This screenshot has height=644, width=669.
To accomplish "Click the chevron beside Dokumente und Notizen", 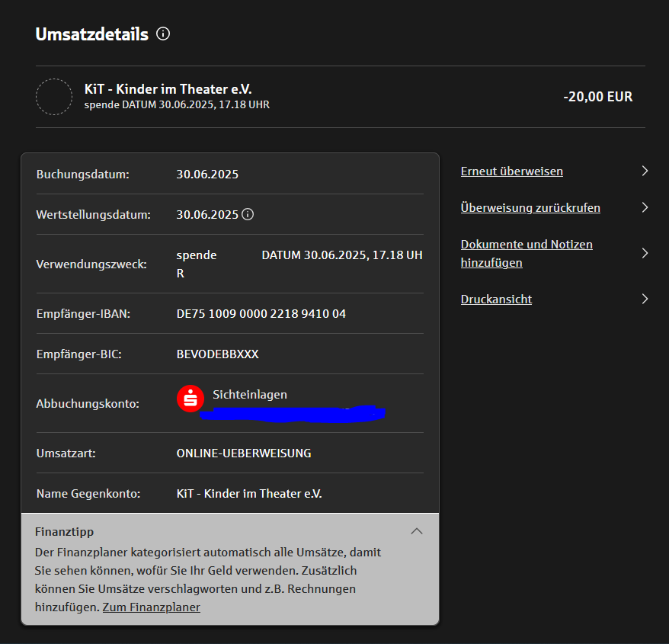I will click(645, 253).
